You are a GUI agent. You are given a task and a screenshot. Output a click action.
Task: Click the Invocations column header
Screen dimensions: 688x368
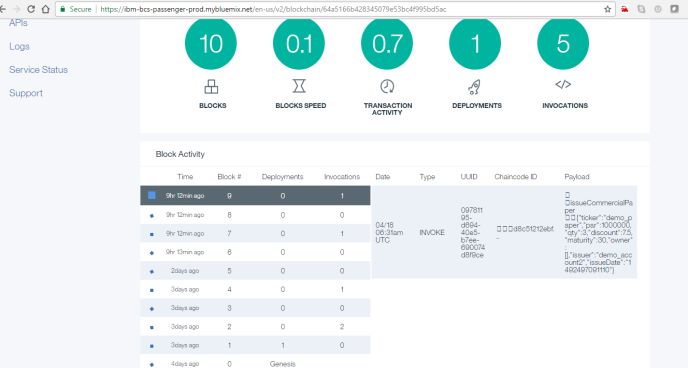[342, 177]
